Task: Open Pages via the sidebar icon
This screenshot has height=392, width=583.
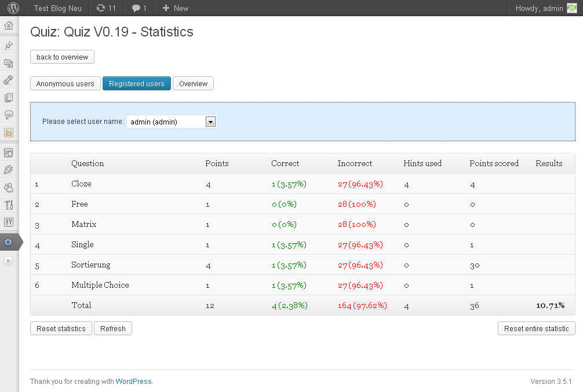Action: 9,98
